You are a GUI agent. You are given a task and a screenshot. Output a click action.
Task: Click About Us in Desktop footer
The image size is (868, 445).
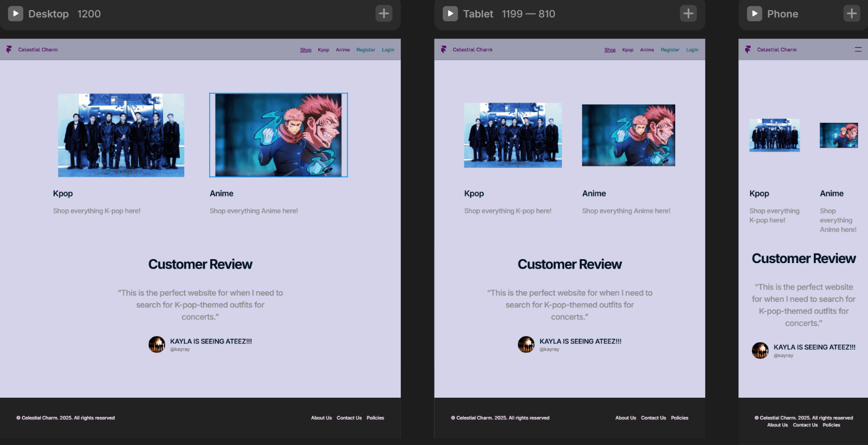[321, 418]
